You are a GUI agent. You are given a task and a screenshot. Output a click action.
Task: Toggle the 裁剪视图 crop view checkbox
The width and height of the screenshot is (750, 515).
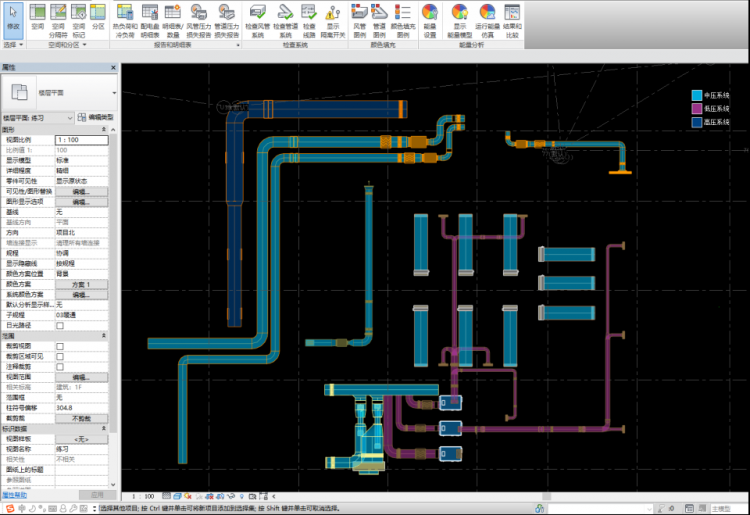pos(60,346)
